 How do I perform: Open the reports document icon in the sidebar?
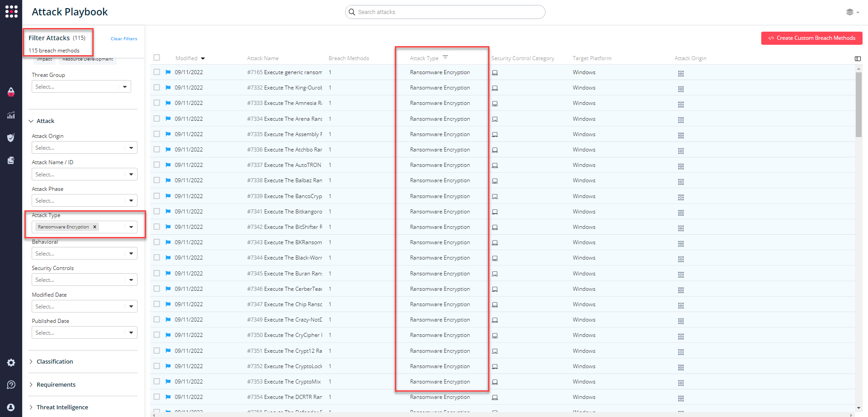point(11,160)
